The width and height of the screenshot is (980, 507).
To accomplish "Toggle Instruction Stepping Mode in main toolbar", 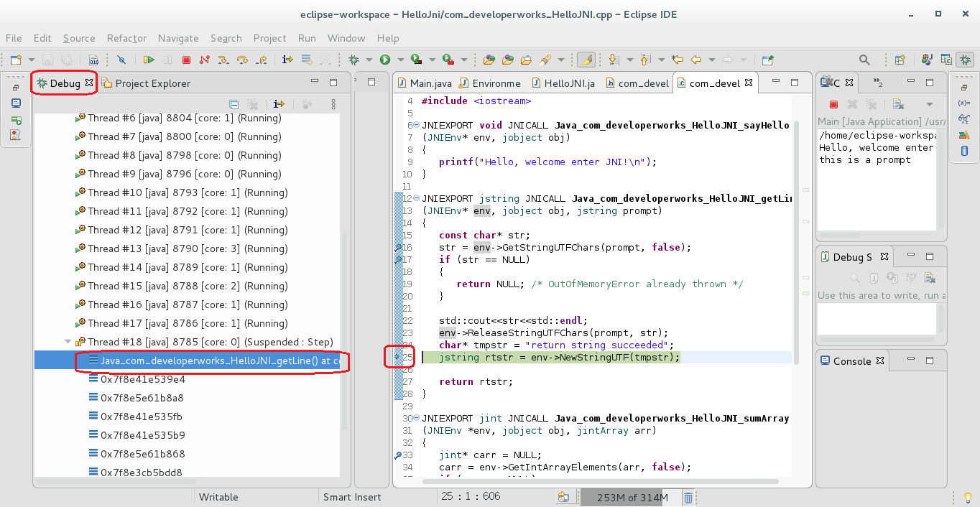I will (x=287, y=60).
